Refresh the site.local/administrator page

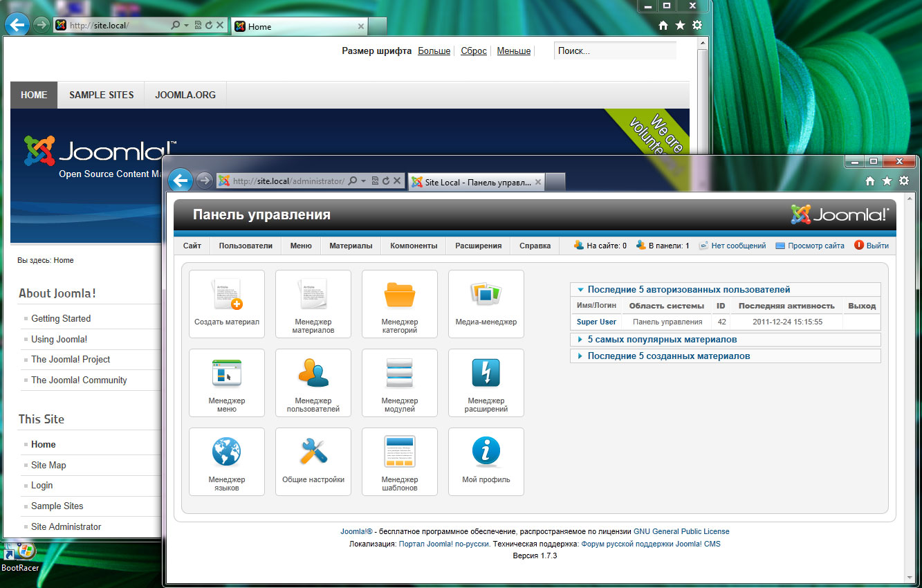386,181
